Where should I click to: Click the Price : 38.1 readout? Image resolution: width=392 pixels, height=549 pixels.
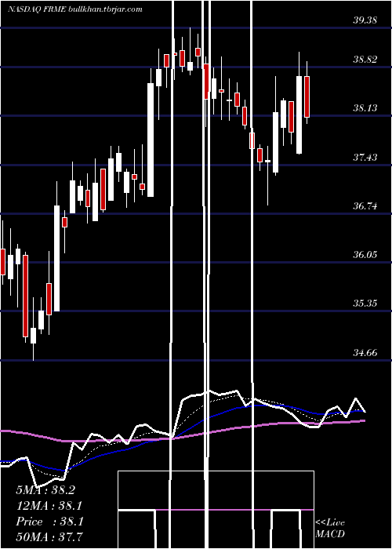(x=49, y=522)
